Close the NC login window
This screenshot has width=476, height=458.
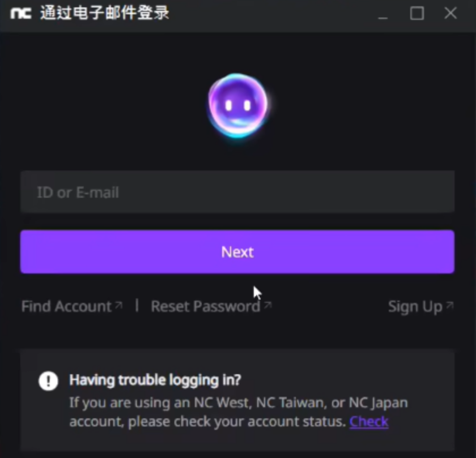click(x=450, y=14)
